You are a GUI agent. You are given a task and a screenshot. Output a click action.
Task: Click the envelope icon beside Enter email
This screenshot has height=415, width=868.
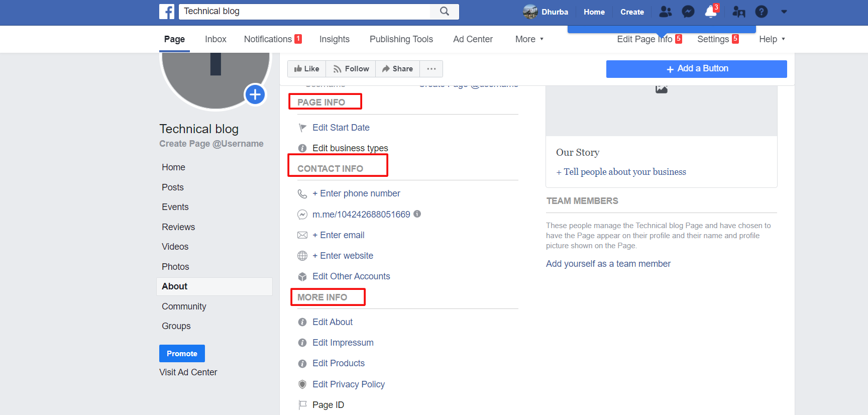click(302, 235)
